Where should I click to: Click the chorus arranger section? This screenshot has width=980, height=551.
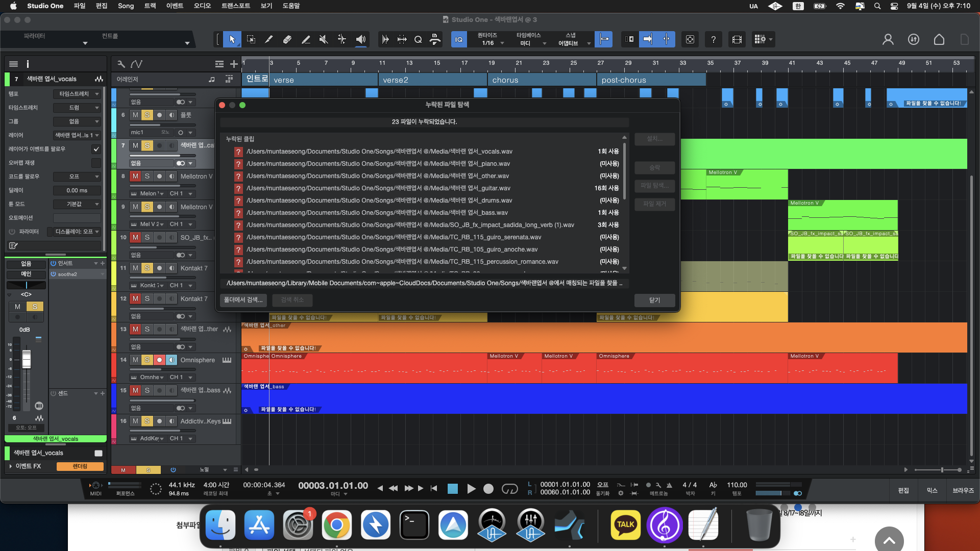point(542,80)
